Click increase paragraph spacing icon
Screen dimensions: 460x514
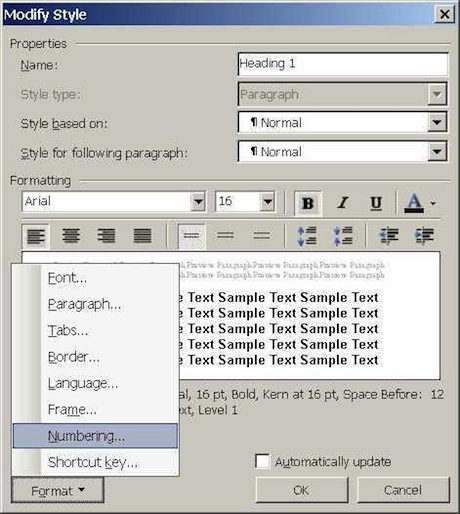(x=307, y=236)
